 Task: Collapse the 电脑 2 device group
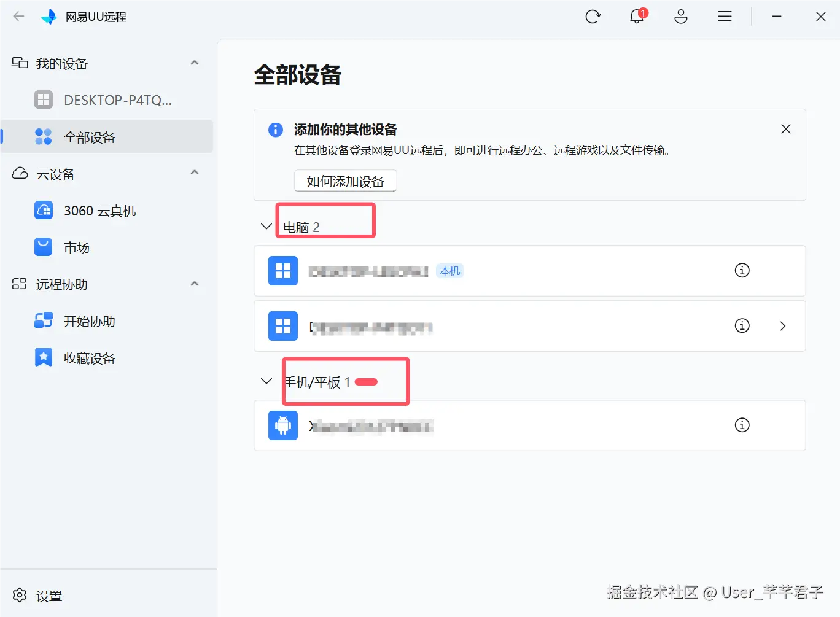tap(266, 226)
